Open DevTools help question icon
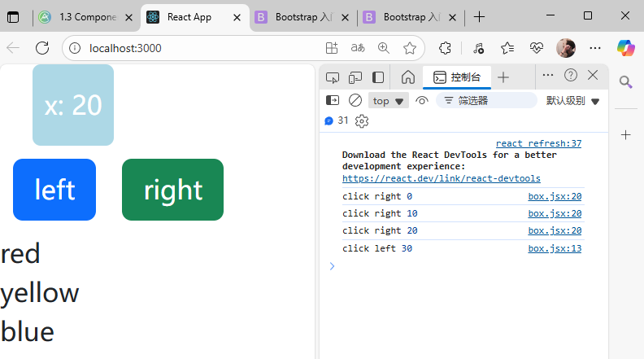The height and width of the screenshot is (359, 644). (571, 75)
